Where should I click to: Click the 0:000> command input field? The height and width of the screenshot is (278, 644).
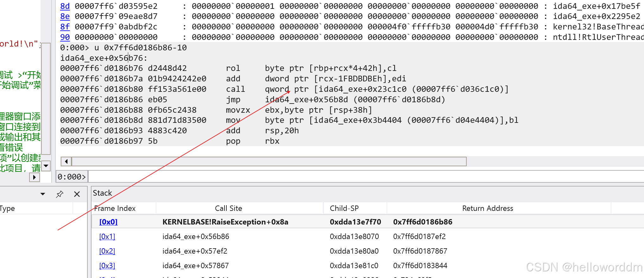point(366,177)
